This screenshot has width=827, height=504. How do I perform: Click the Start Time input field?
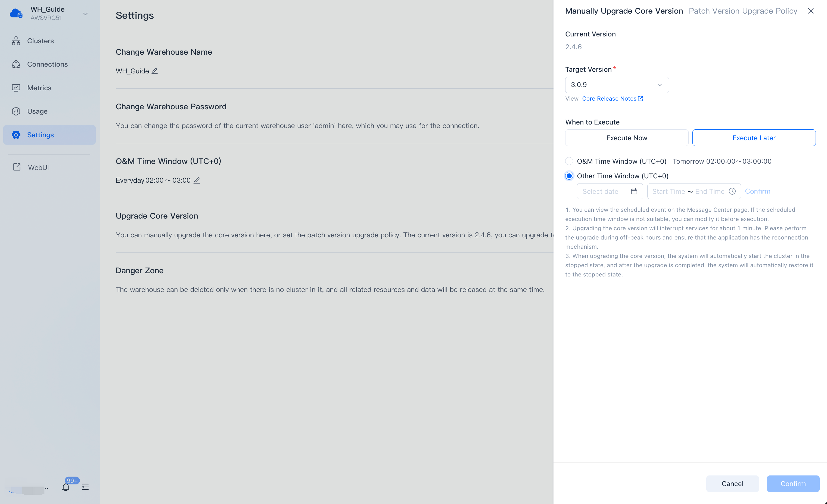(x=668, y=191)
